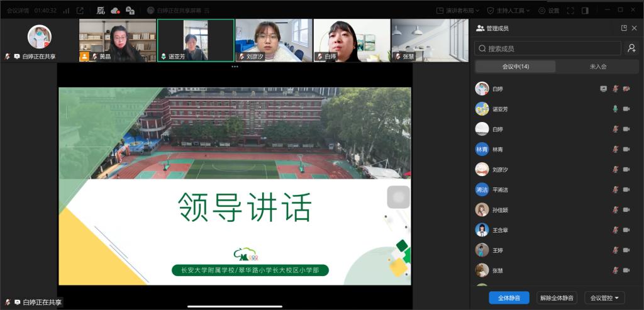The height and width of the screenshot is (310, 644).
Task: Click the invite member icon beside search
Action: coord(631,48)
